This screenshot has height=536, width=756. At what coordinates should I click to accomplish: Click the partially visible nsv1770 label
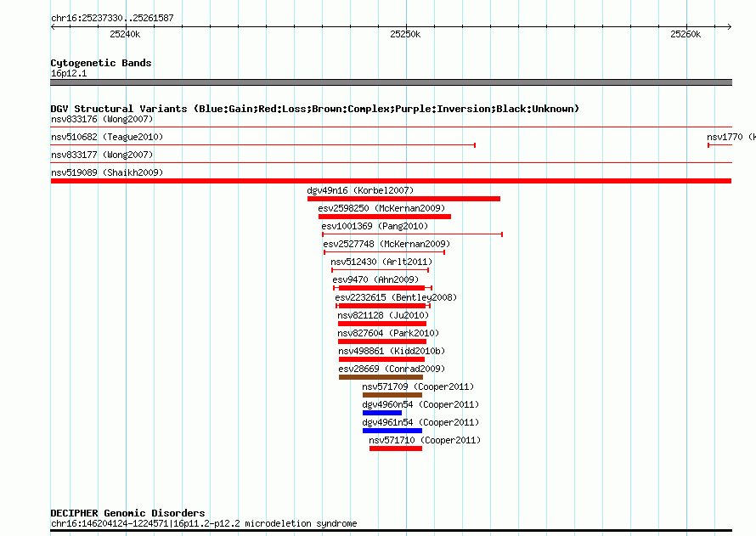tap(731, 137)
